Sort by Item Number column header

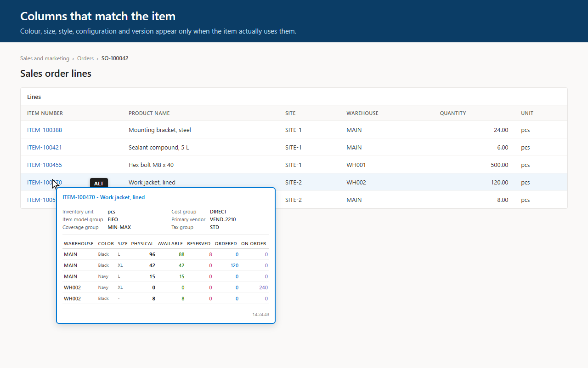click(x=45, y=113)
